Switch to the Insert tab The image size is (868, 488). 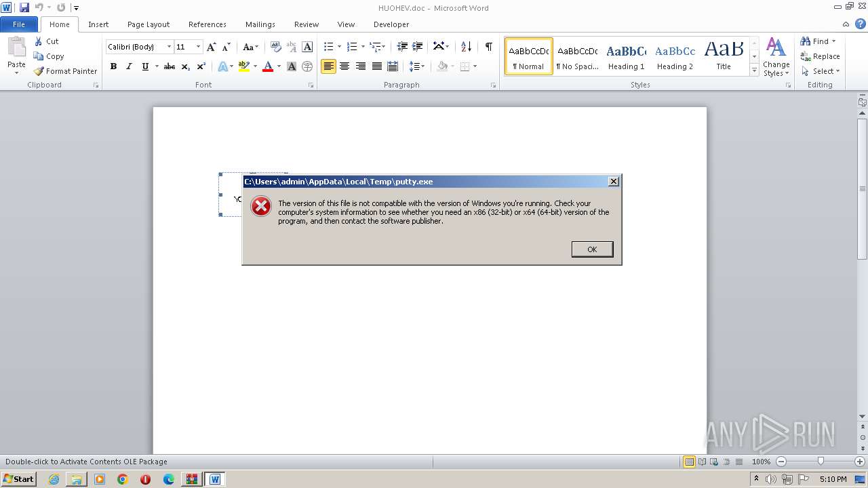click(98, 24)
